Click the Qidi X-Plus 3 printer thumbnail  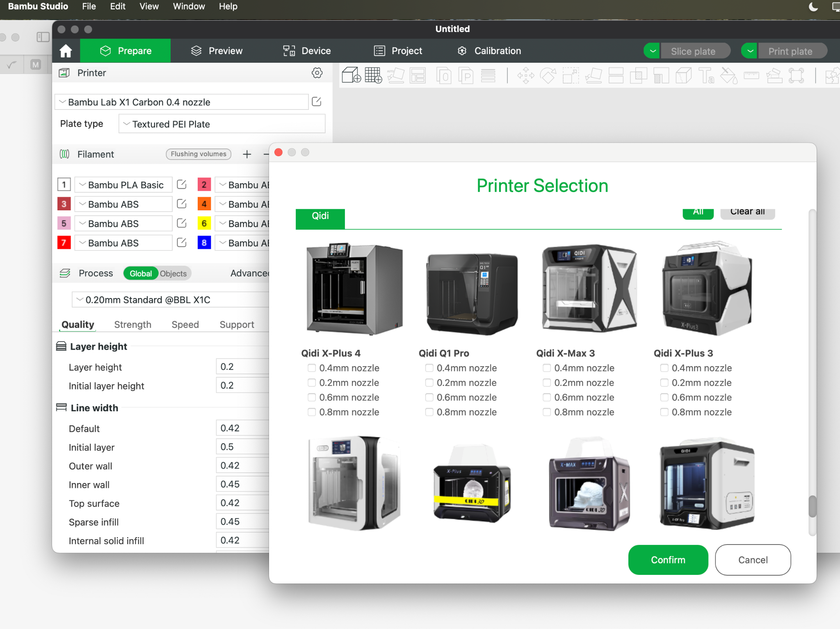[x=708, y=288]
